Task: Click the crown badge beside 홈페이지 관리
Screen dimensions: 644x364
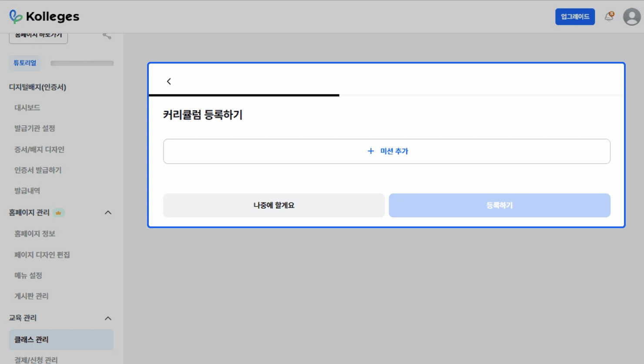Action: [58, 213]
